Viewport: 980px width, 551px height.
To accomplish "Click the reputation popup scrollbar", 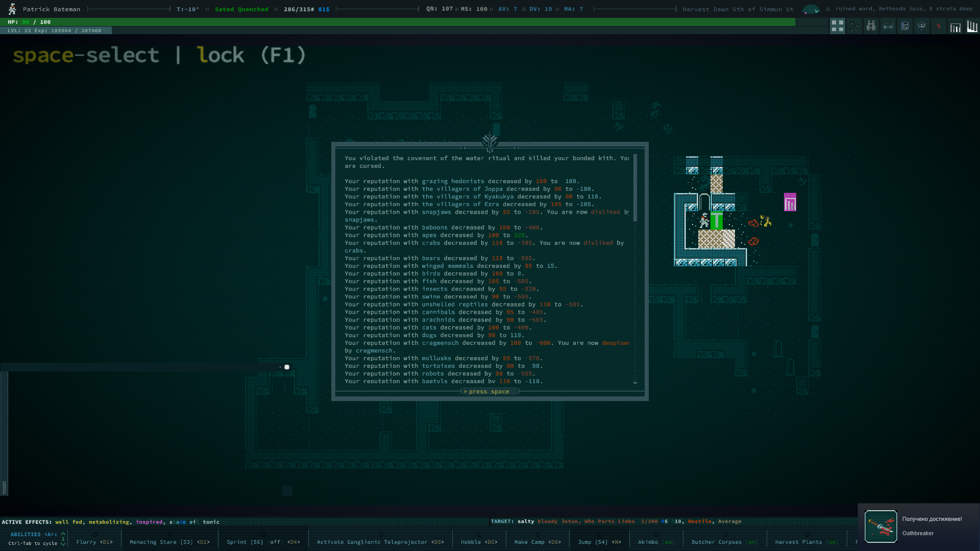I will click(635, 188).
